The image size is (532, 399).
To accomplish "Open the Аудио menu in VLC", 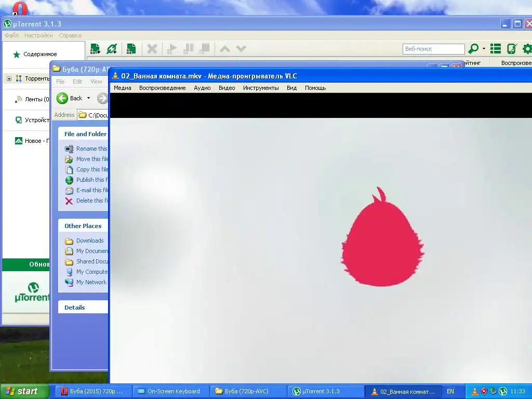I will coord(202,88).
